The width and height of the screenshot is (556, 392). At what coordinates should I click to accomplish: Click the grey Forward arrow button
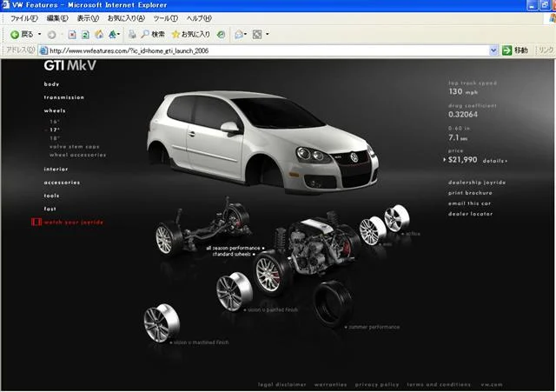tap(52, 35)
